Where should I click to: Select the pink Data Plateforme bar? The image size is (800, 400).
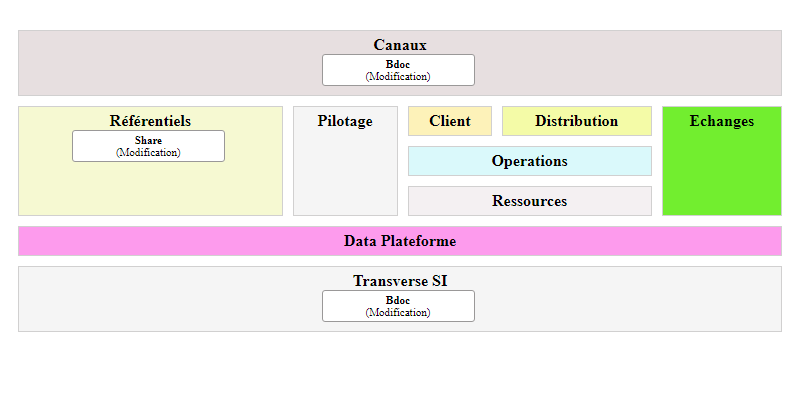click(x=399, y=241)
